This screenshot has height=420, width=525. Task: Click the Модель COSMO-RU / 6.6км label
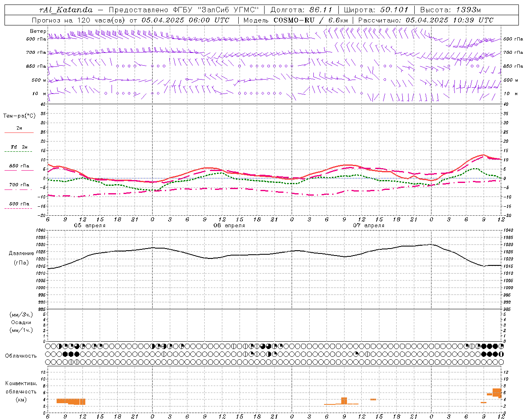(295, 20)
